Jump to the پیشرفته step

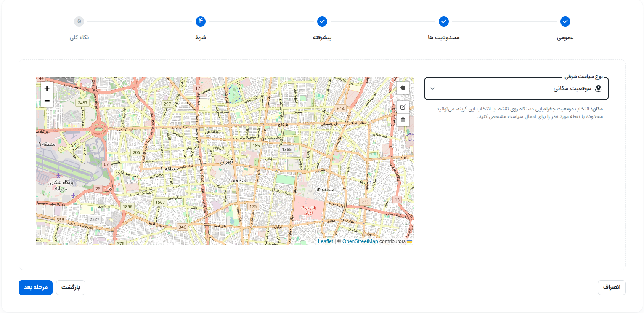322,21
